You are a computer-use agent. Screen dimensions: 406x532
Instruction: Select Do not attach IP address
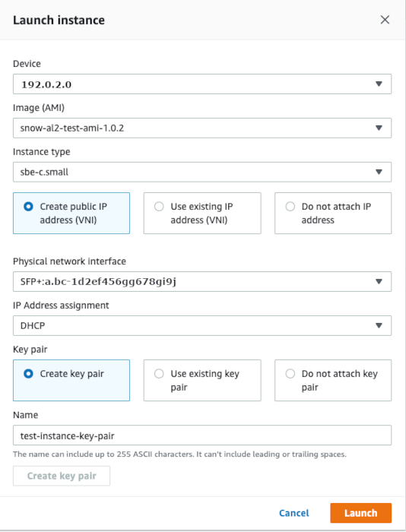coord(333,213)
